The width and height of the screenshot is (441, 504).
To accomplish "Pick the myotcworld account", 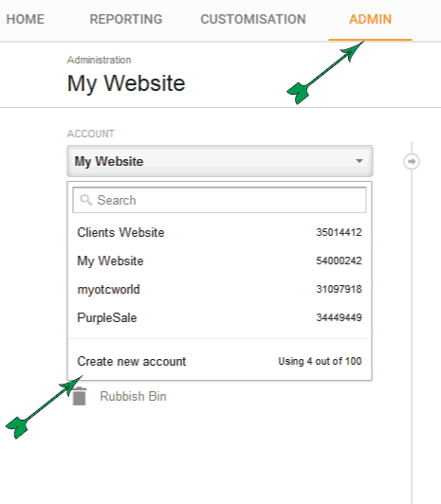I will point(219,289).
